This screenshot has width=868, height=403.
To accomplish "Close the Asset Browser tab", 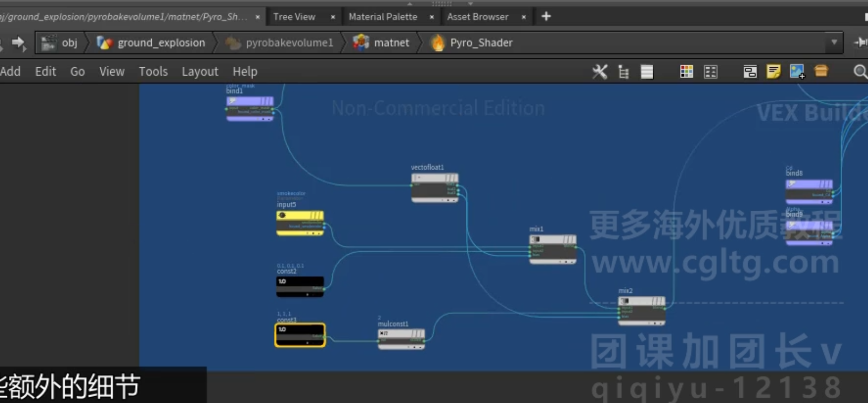I will [524, 17].
